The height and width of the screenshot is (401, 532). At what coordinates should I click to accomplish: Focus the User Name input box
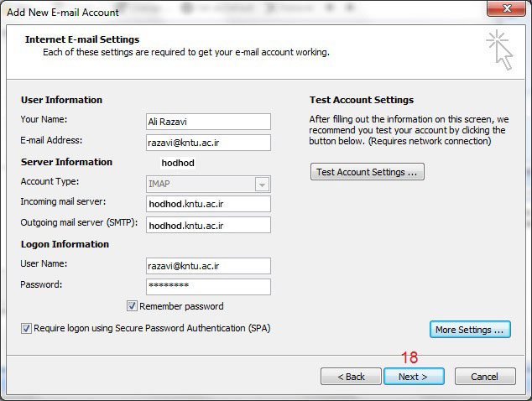pos(207,266)
